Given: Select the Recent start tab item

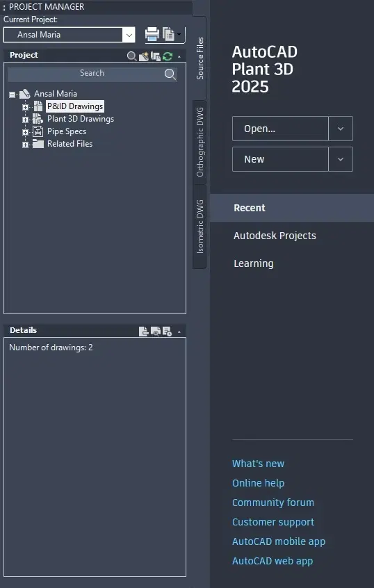Looking at the screenshot, I should (x=292, y=208).
